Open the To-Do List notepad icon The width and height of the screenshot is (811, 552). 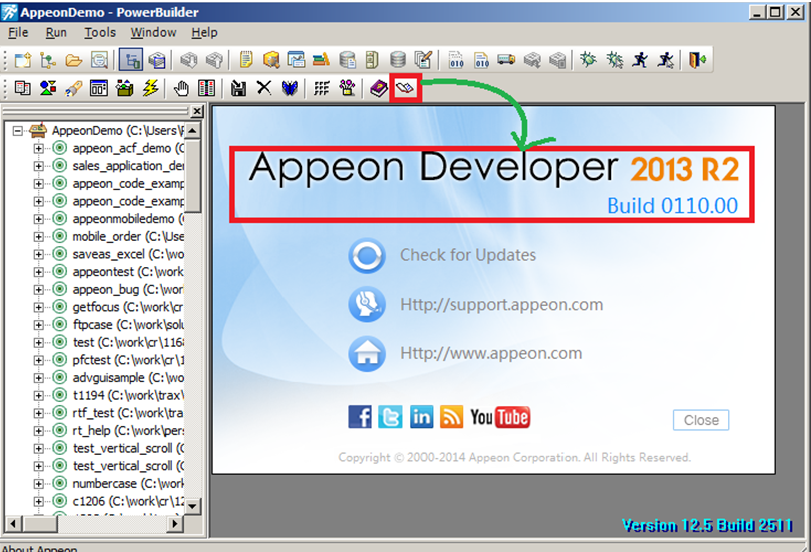click(246, 60)
